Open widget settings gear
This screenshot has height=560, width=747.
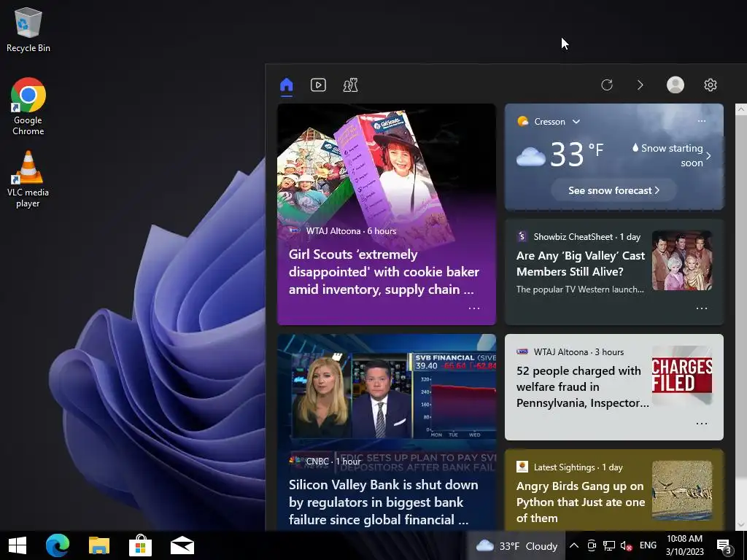click(711, 85)
